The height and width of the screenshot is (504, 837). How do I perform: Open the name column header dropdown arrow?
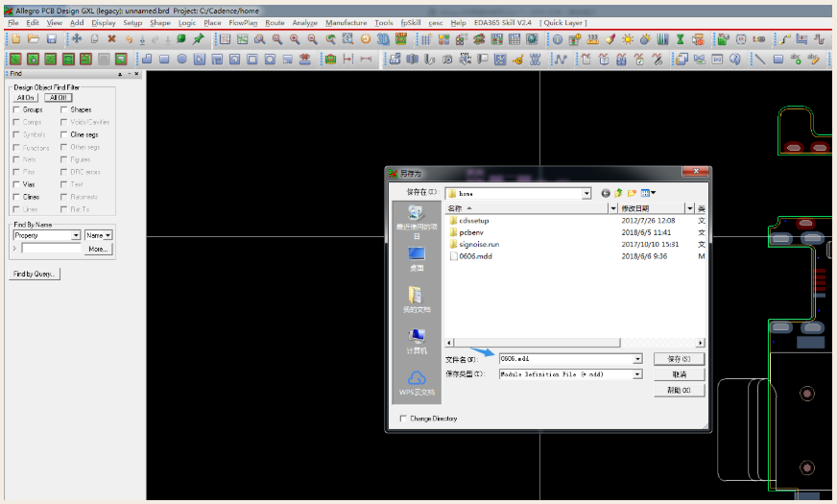(x=613, y=208)
